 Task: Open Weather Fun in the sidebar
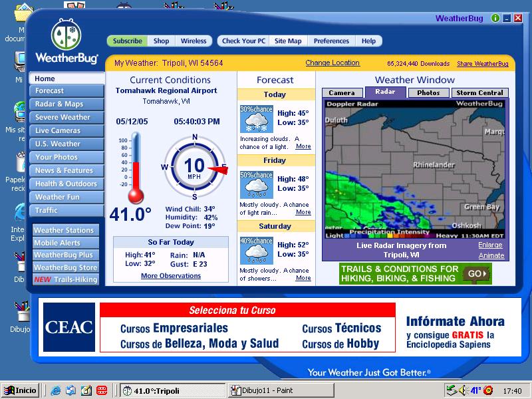pyautogui.click(x=66, y=197)
